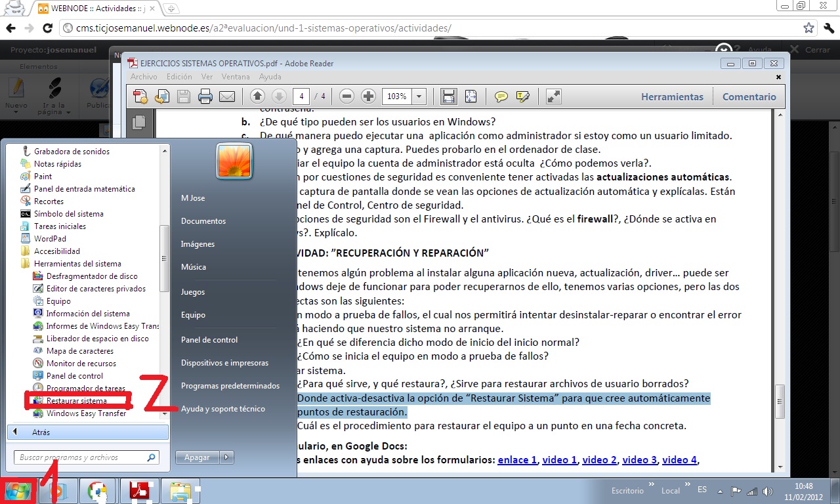The image size is (840, 504).
Task: Zoom in with the plus icon
Action: point(368,96)
